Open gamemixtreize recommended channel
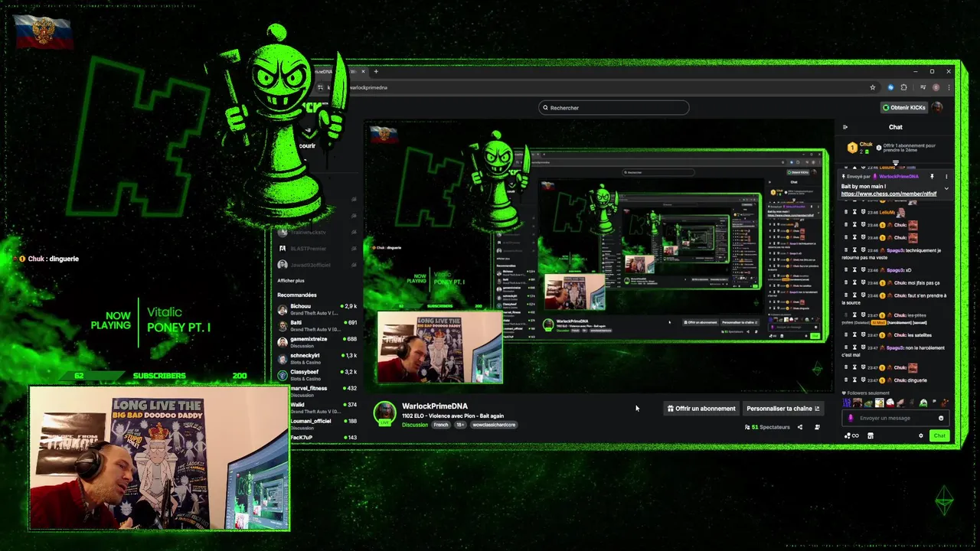The image size is (980, 551). point(318,342)
